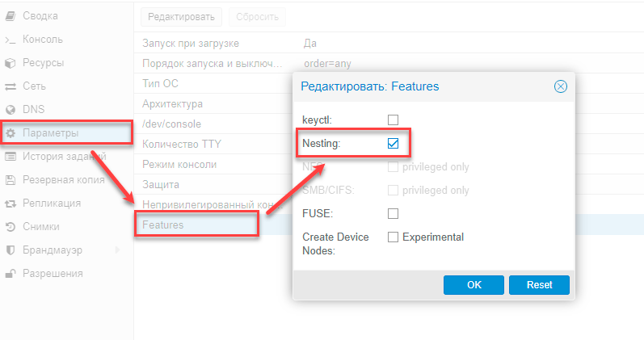
Task: Close the Features edit dialog
Action: [560, 86]
